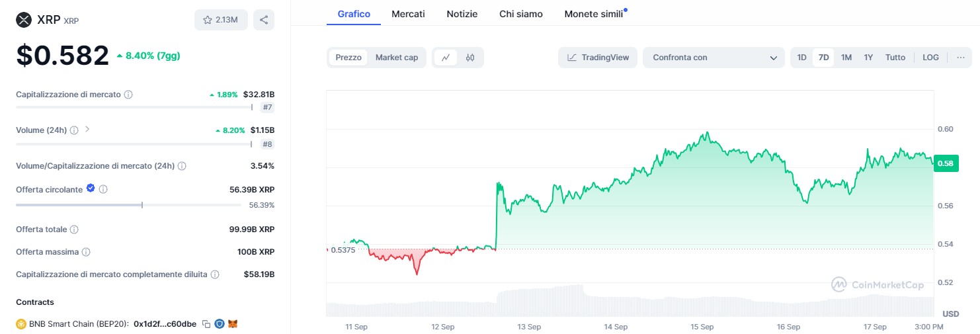Select the line chart view icon

(x=446, y=58)
